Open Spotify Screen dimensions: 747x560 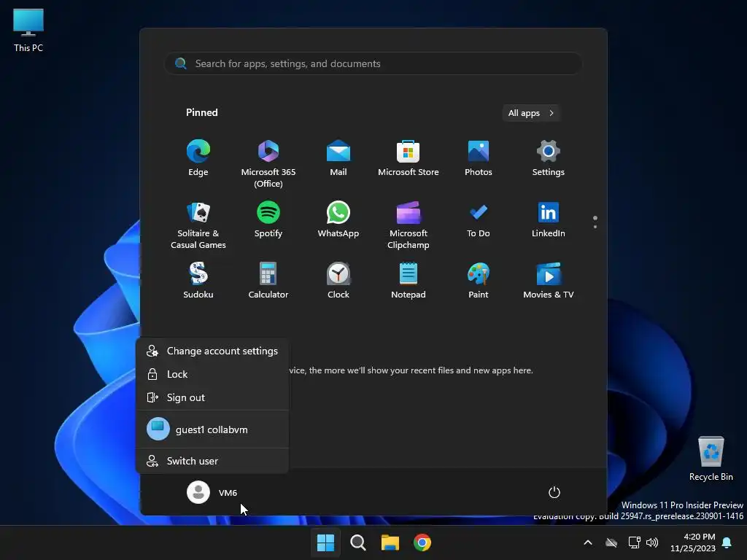coord(268,219)
